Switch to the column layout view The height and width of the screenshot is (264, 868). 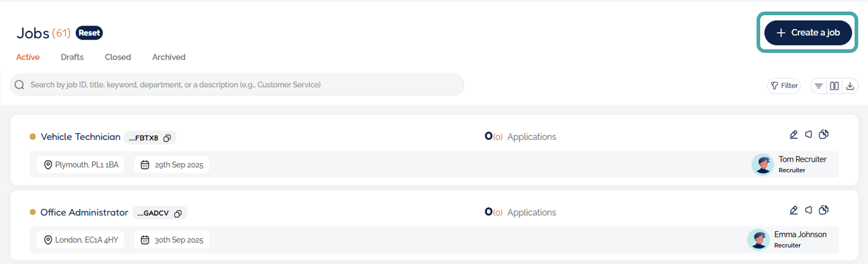click(x=834, y=86)
